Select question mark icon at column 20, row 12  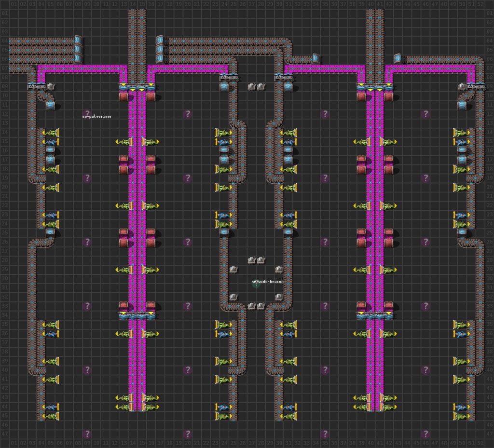click(x=188, y=114)
